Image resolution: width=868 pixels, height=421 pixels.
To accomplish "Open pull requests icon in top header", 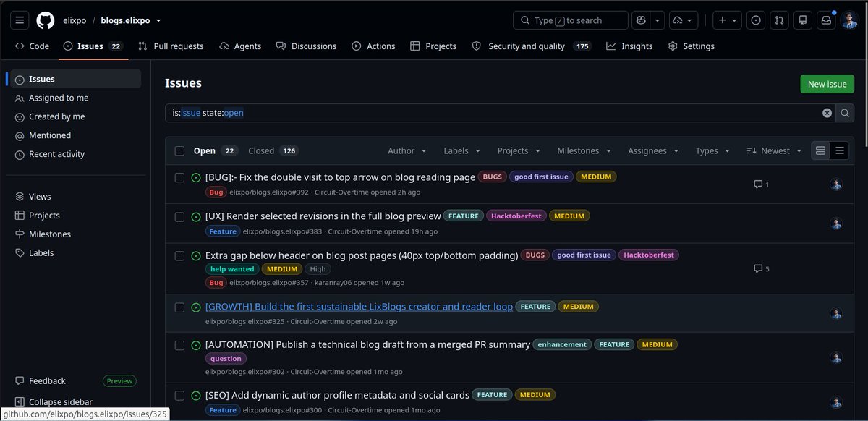I will 779,20.
